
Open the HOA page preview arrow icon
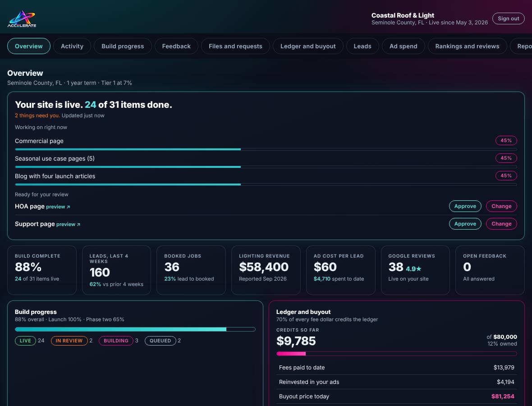coord(68,207)
